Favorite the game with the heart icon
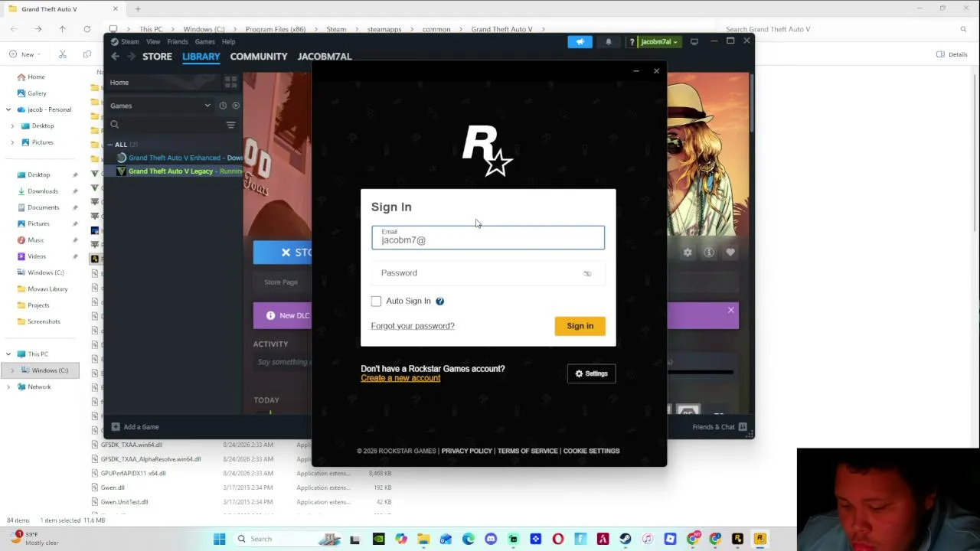This screenshot has width=980, height=551. coord(730,253)
